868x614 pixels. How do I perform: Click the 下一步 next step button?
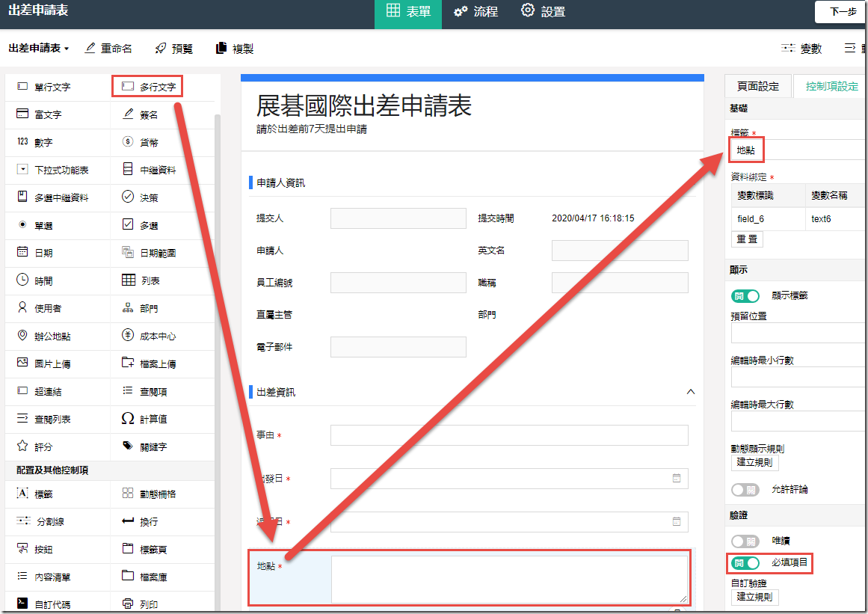tap(841, 12)
